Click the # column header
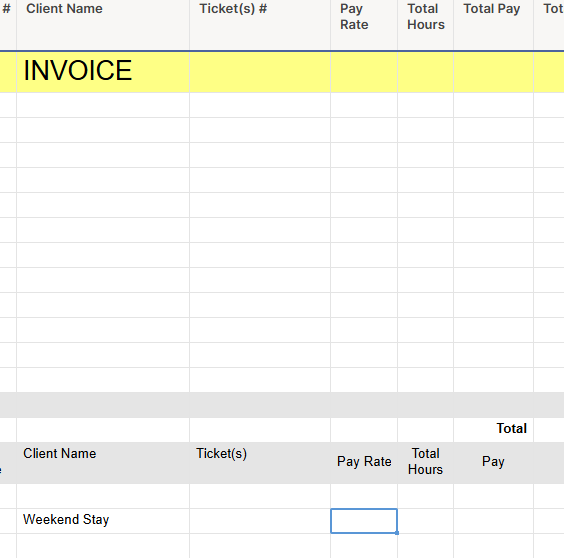Screen dimensions: 564x558 (x=8, y=24)
